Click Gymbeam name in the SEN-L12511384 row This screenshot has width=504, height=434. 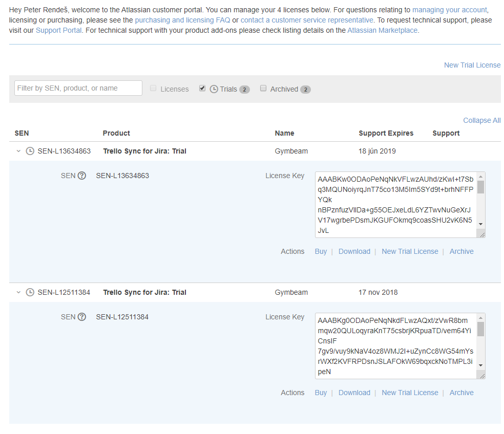pos(291,292)
